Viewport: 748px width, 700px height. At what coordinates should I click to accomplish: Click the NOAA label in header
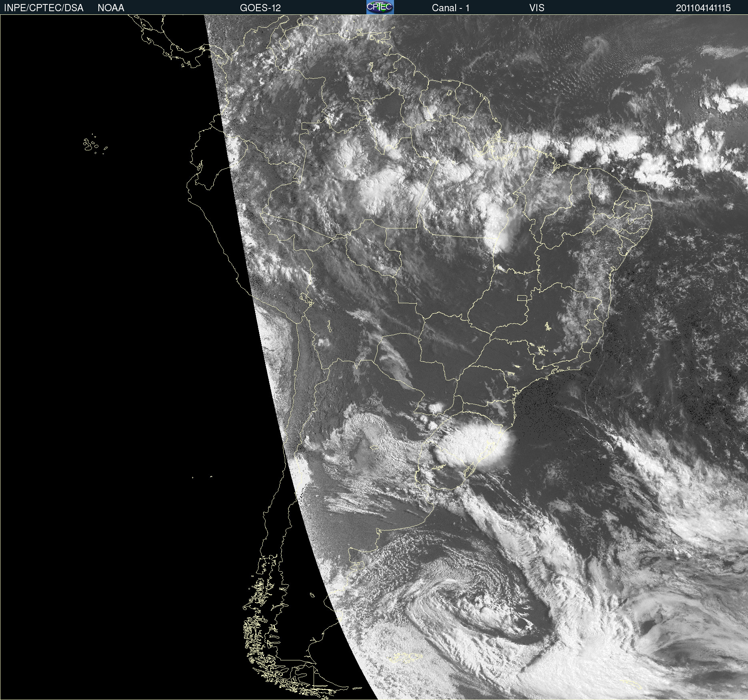[x=111, y=8]
